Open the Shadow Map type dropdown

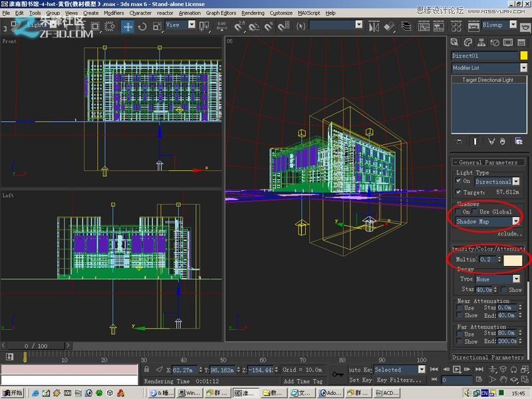pos(515,221)
